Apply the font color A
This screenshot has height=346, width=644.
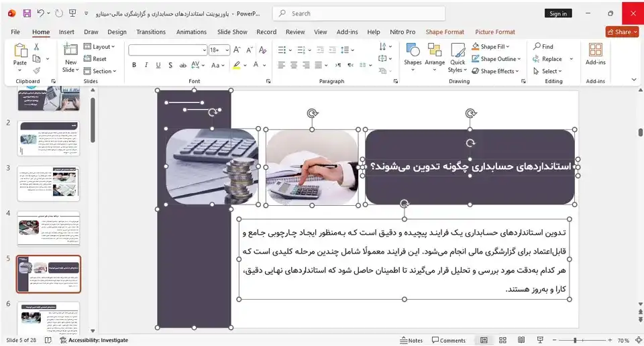click(x=256, y=65)
